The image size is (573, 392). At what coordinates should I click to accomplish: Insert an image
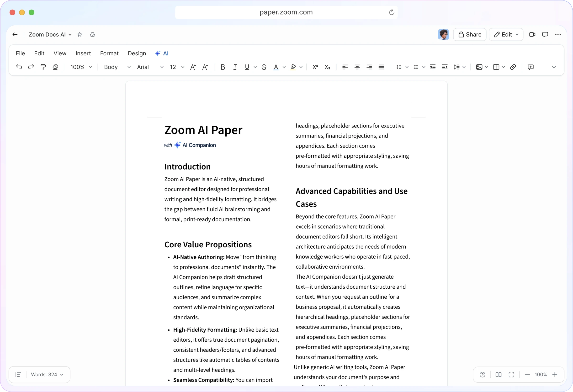479,67
